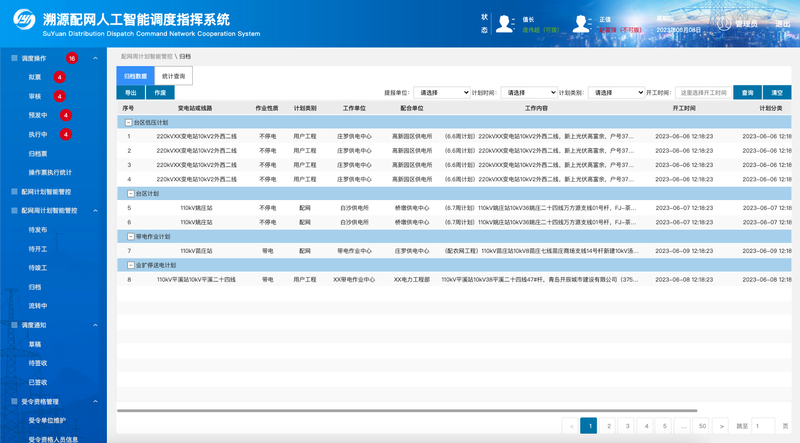Click the horizontal scrollbar under the table
Viewport: 800px width, 443px height.
pyautogui.click(x=407, y=410)
